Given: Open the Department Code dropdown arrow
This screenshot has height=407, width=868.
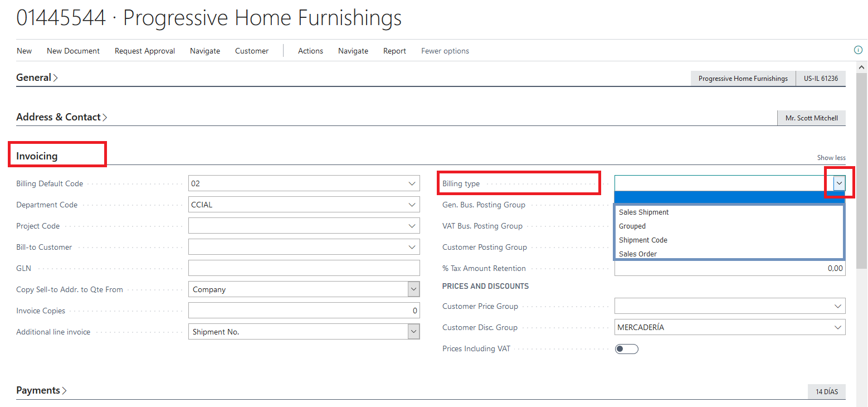Looking at the screenshot, I should point(412,205).
